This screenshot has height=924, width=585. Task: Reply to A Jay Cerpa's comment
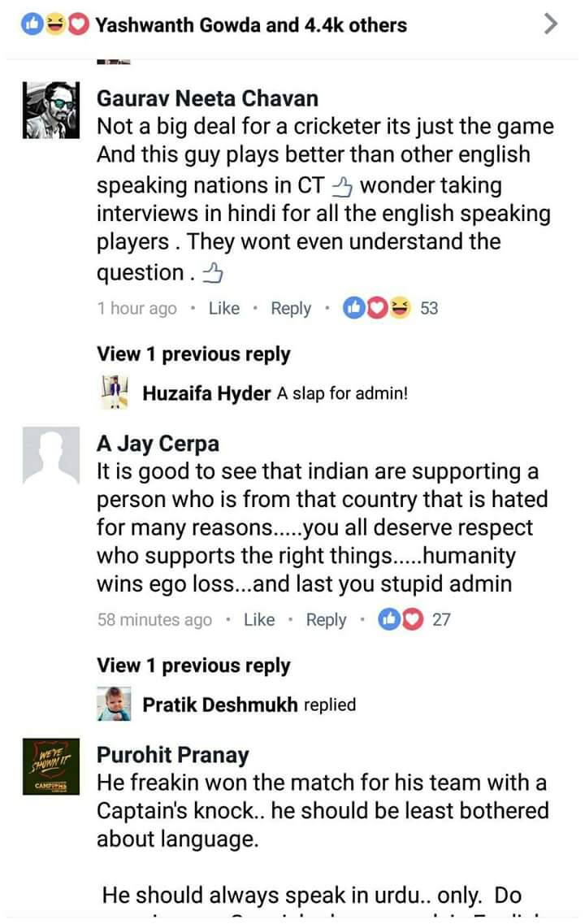[x=326, y=620]
